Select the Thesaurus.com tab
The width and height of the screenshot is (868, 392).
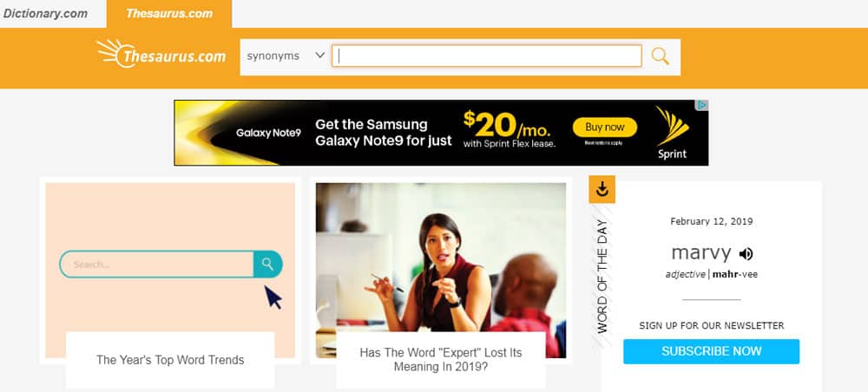169,13
